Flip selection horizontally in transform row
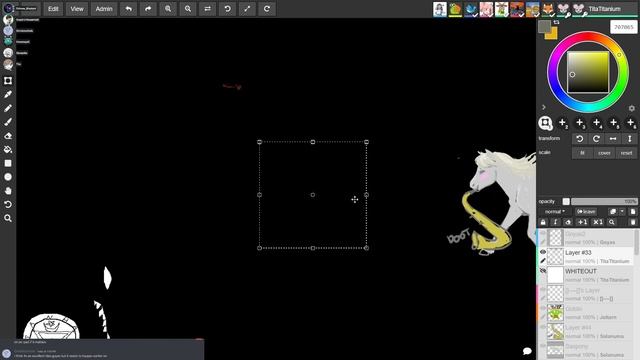Screen dimensions: 640x360 tap(613, 139)
